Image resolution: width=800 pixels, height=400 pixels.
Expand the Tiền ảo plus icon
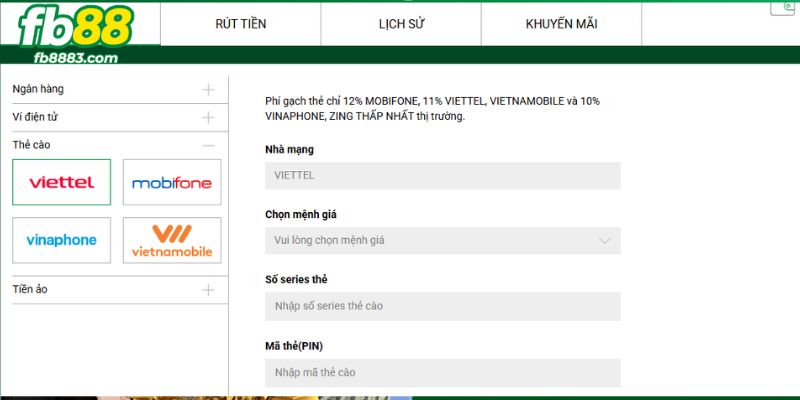pyautogui.click(x=208, y=290)
